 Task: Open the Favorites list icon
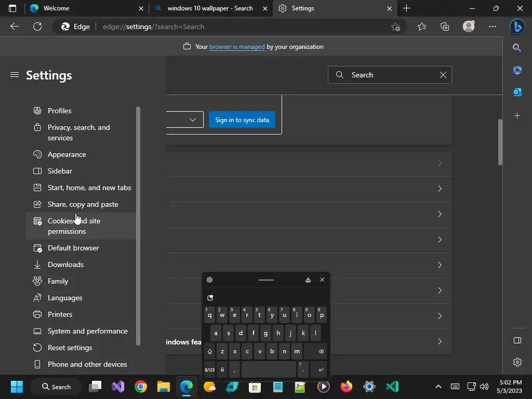pos(422,26)
